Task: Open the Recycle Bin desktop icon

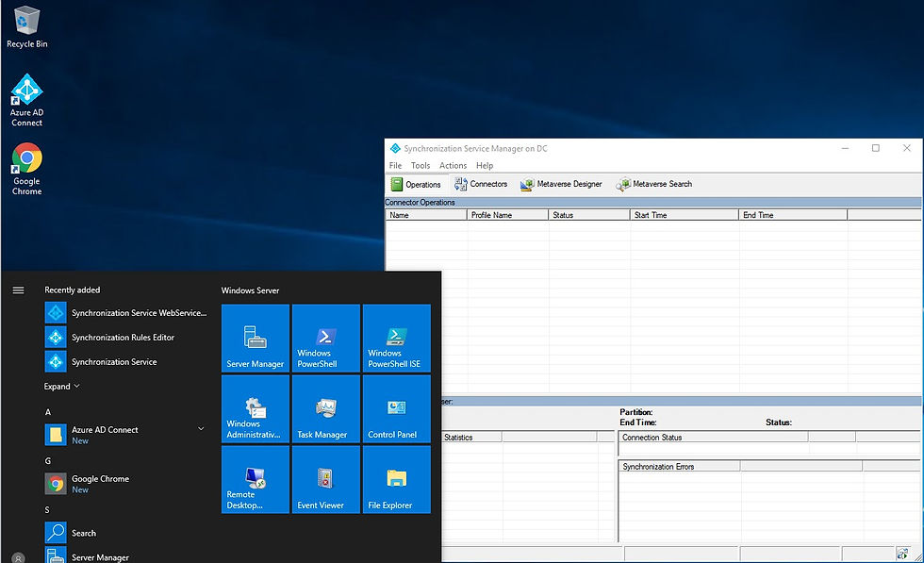Action: (x=26, y=27)
